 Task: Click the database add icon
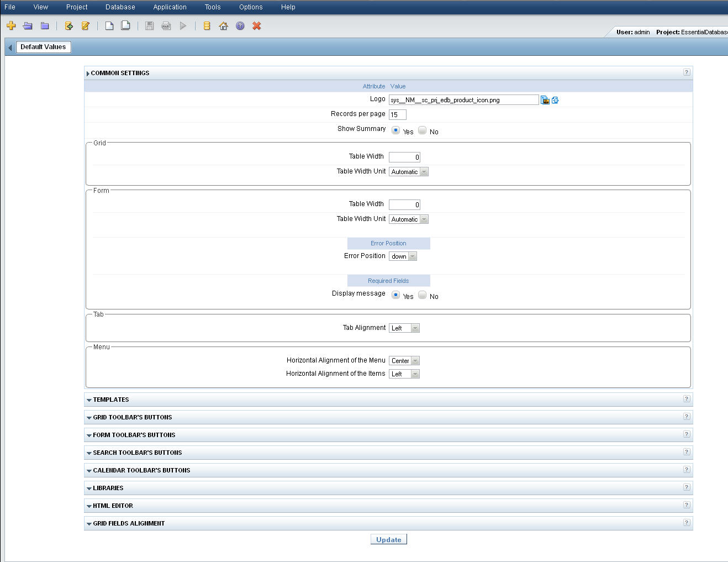(x=69, y=26)
